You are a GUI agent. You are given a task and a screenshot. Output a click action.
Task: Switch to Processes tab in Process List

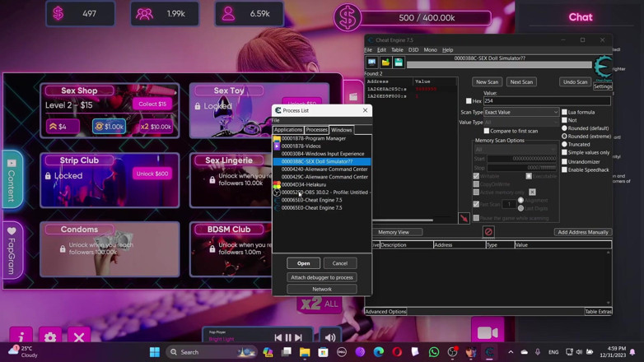316,130
